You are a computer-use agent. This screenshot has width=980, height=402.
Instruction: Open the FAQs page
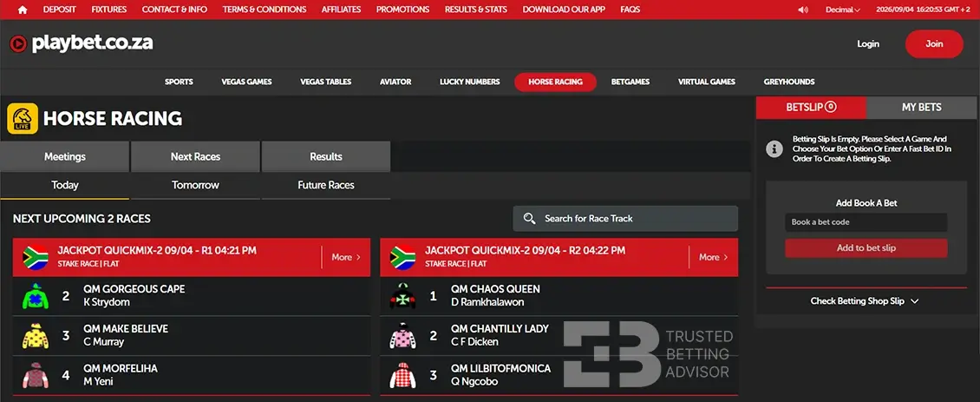click(630, 10)
